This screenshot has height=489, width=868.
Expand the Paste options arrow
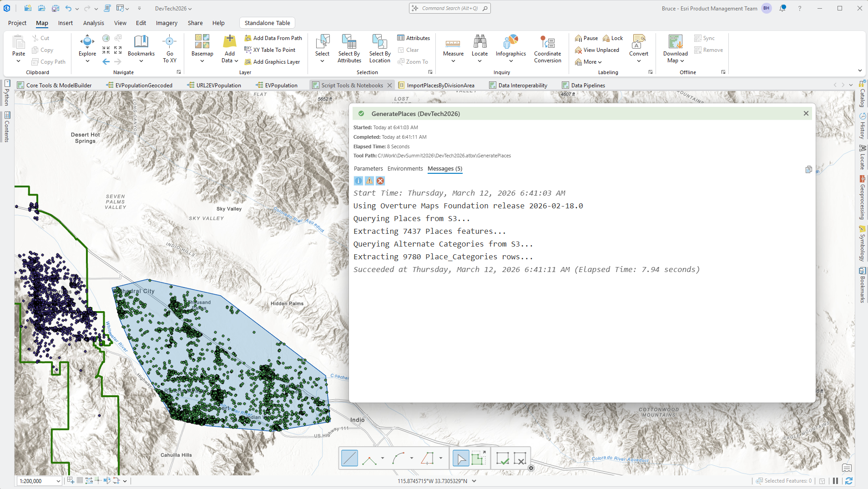[19, 61]
